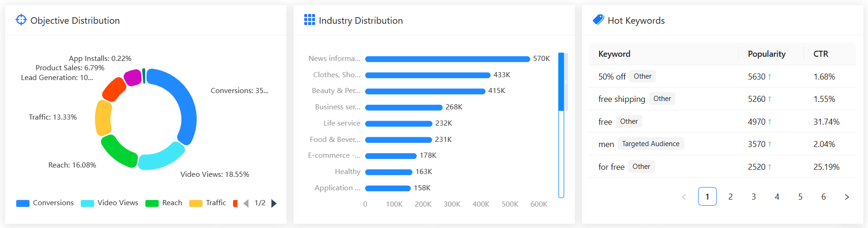Click the CTR column header

(821, 54)
